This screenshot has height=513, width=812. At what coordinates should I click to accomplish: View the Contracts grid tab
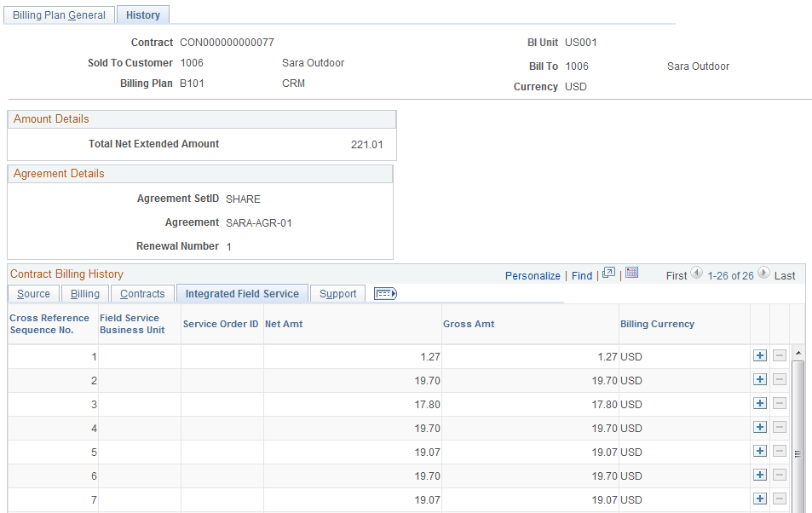click(142, 293)
